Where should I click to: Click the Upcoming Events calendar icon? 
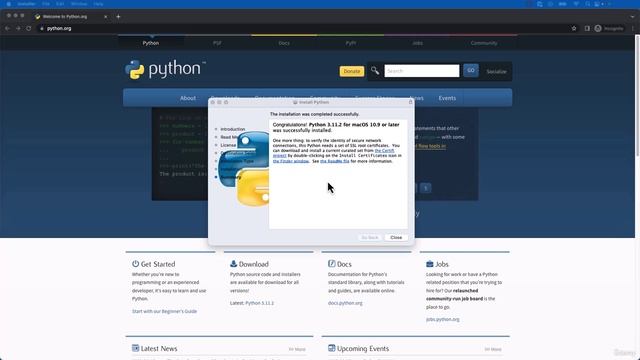(x=331, y=348)
